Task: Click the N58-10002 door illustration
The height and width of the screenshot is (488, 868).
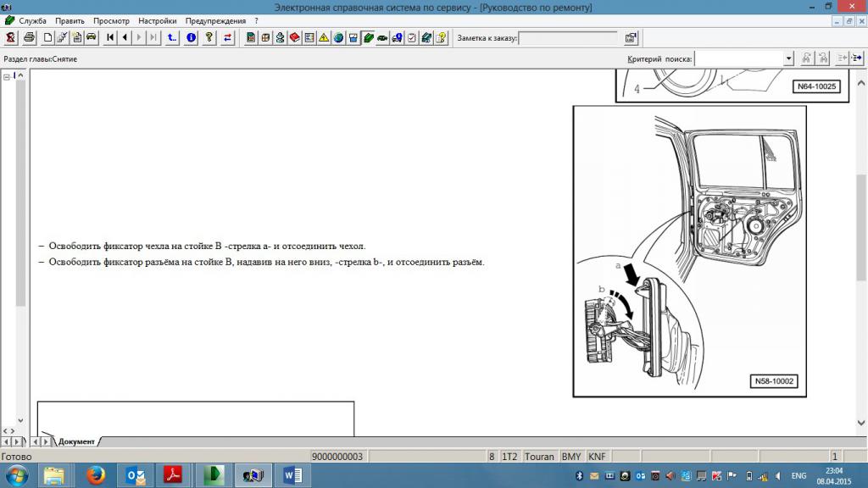Action: [x=689, y=251]
